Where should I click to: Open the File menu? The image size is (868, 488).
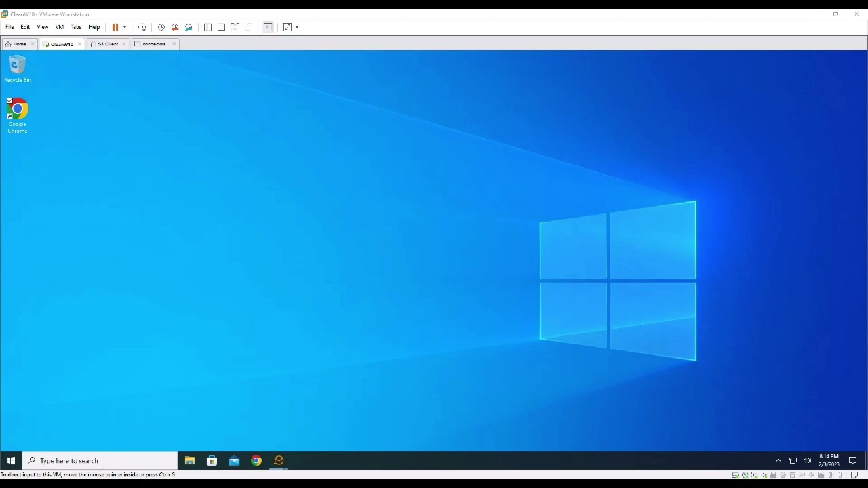coord(9,27)
